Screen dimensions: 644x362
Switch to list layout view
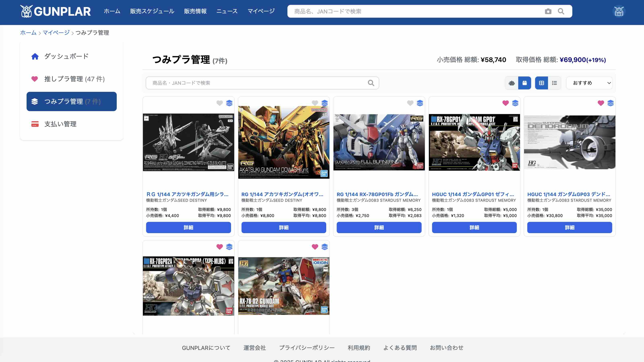554,83
